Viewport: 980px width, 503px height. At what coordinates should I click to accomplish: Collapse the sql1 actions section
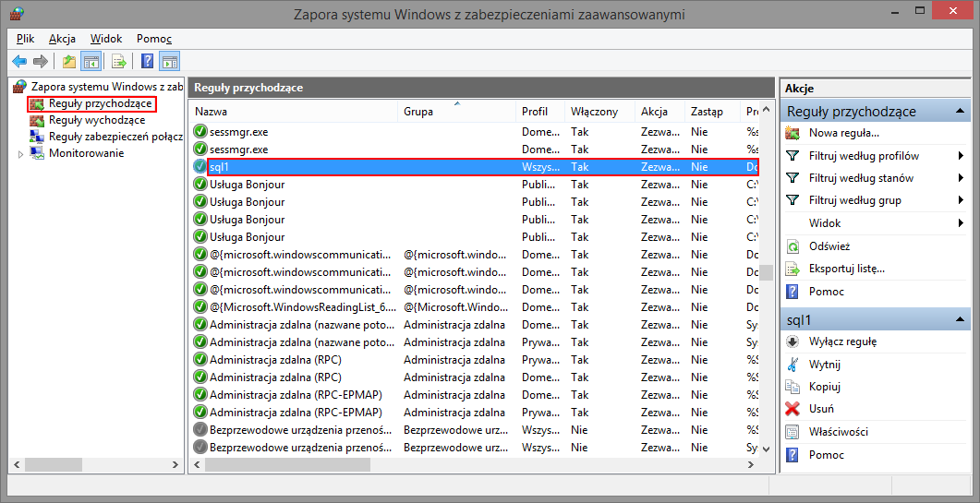pos(960,320)
